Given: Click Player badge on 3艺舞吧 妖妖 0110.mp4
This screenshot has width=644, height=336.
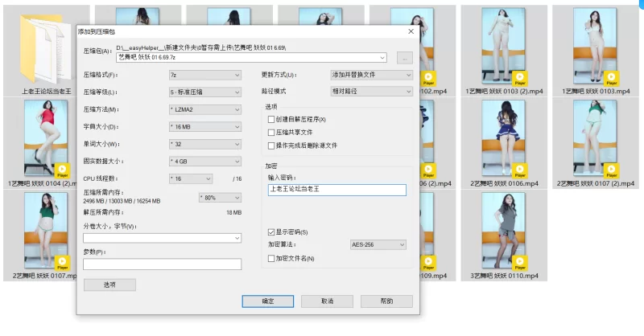Looking at the screenshot, I should coord(520,263).
